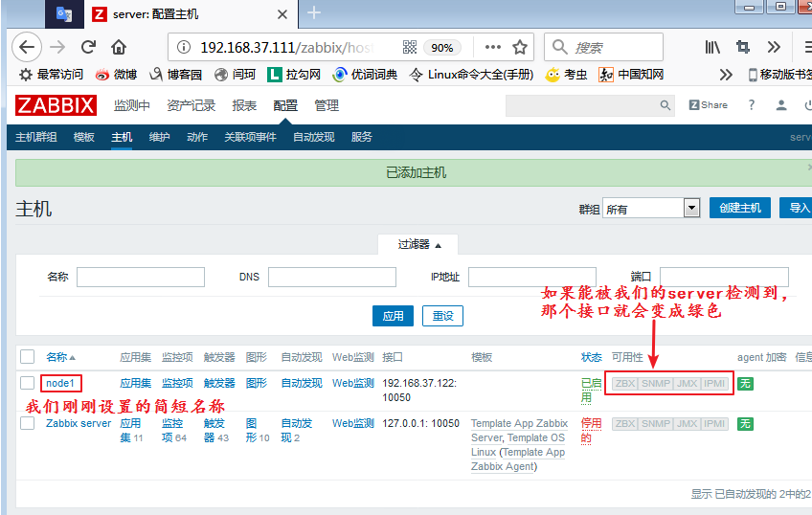812x515 pixels.
Task: Expand bookmarks bar overflow chevron
Action: coord(726,75)
